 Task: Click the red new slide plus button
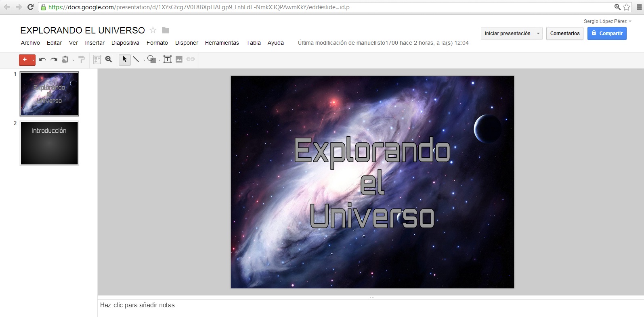point(25,60)
